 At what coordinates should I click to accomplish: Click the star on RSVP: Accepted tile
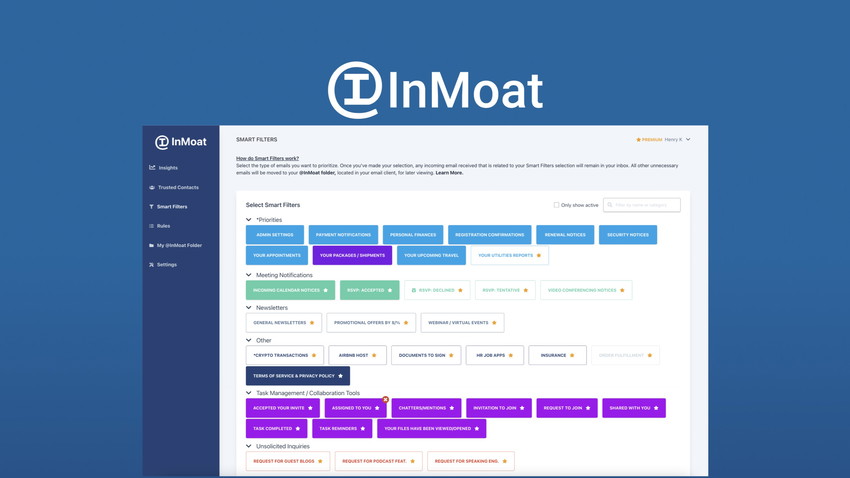point(390,290)
